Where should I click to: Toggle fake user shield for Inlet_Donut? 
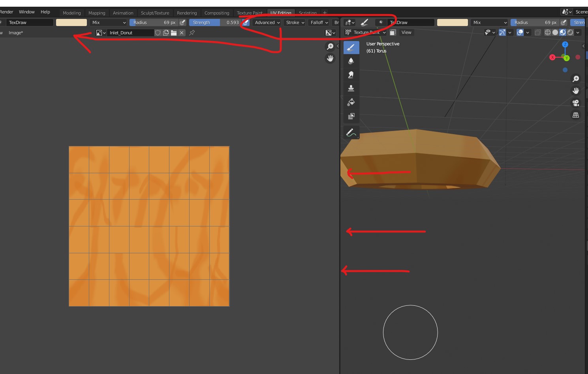tap(158, 33)
